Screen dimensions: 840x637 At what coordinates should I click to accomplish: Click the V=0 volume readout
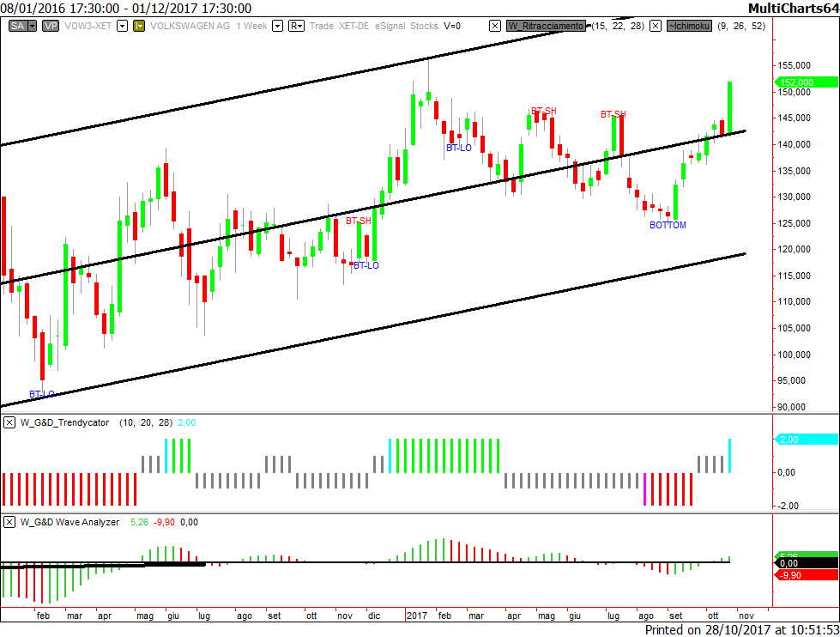(452, 26)
